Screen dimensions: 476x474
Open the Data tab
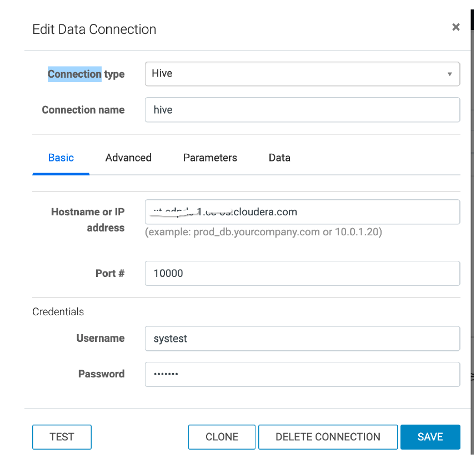click(x=279, y=158)
